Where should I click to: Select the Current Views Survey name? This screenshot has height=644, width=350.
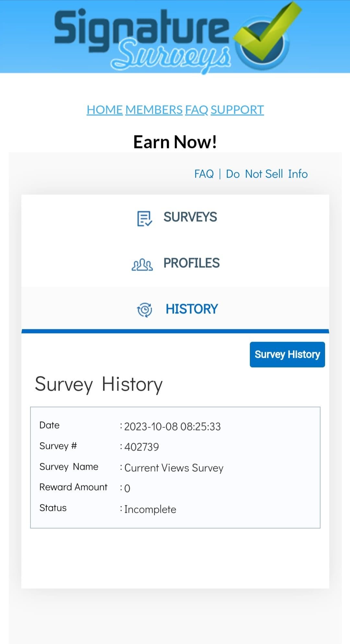pyautogui.click(x=174, y=468)
